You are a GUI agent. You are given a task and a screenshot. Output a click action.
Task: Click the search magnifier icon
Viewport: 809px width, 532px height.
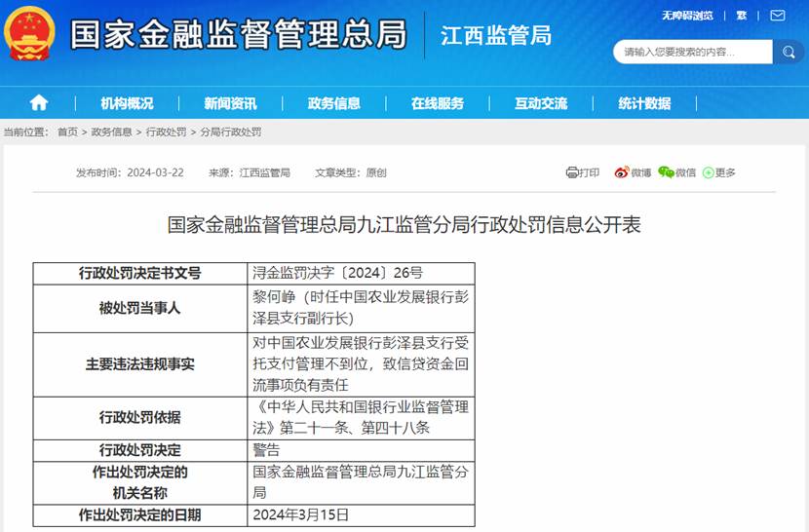pos(787,52)
